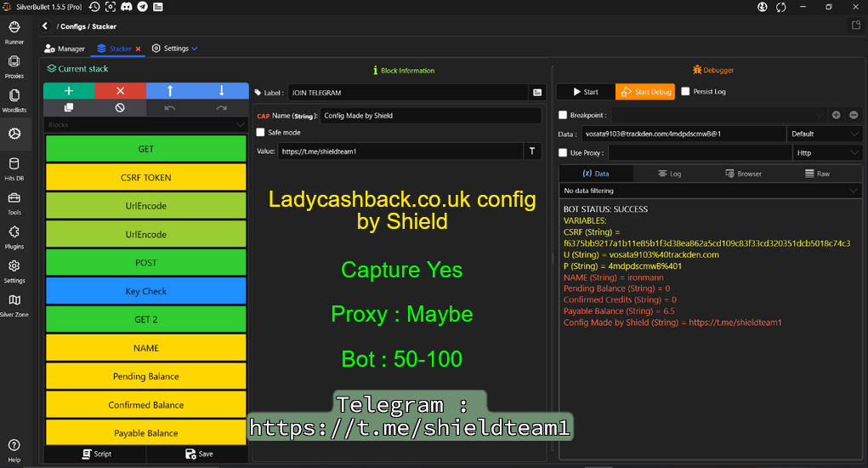Viewport: 868px width, 468px height.
Task: Duplicate the selected block with copy icon
Action: tap(69, 107)
